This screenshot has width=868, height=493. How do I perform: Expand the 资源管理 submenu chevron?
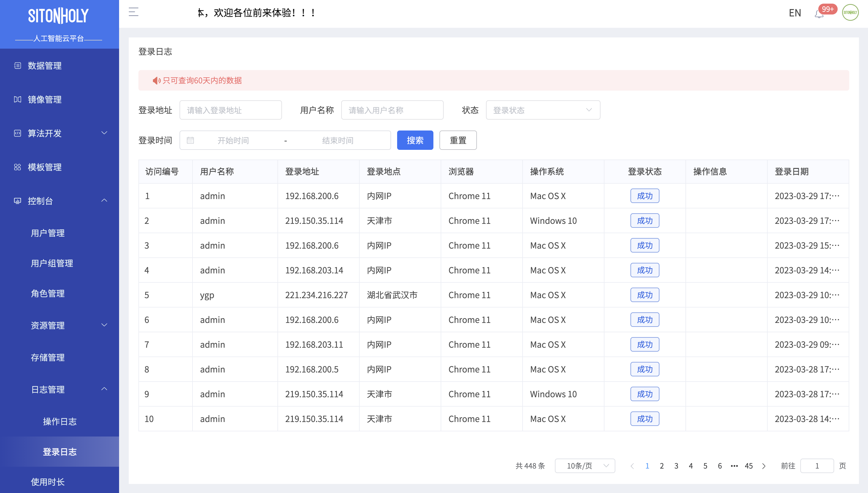click(x=104, y=325)
